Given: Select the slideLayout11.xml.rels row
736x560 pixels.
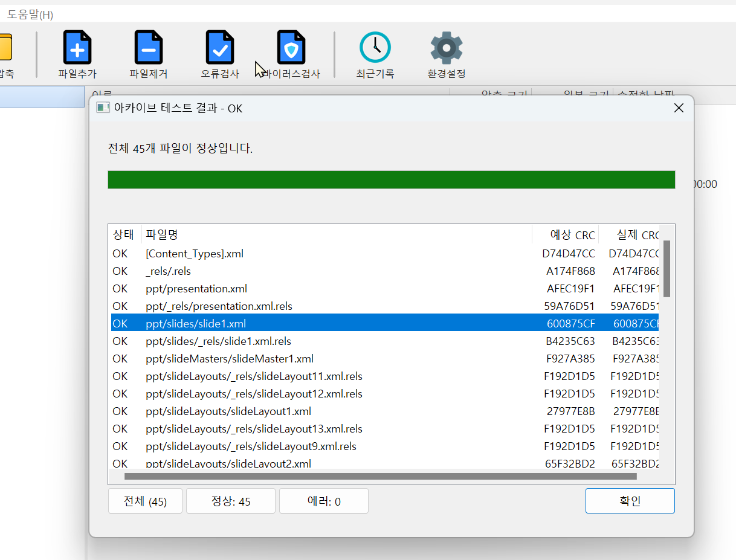Looking at the screenshot, I should (385, 376).
